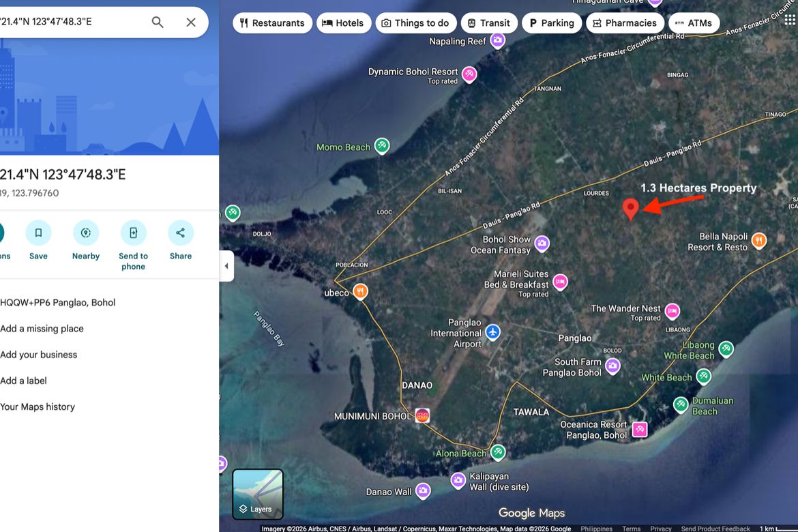Viewport: 798px width, 532px height.
Task: Click Bella Napoli Resort & Resto pin
Action: pos(759,240)
